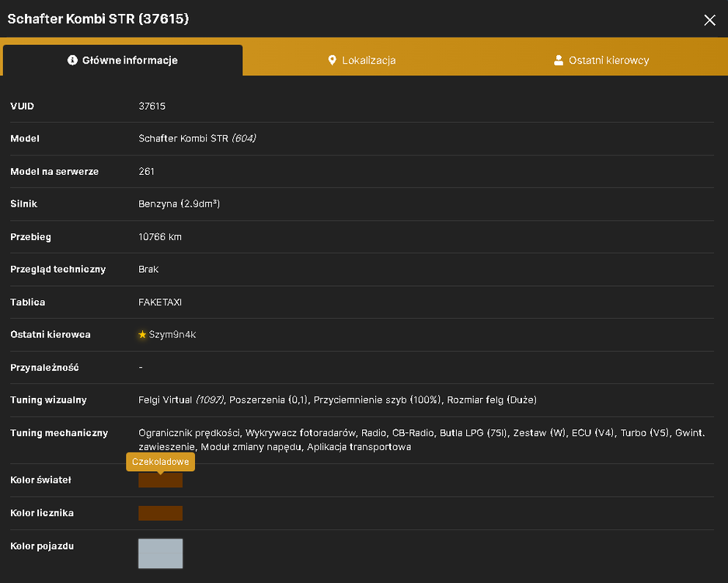The height and width of the screenshot is (583, 728).
Task: Click the Czekoladowe tooltip label
Action: [x=160, y=462]
